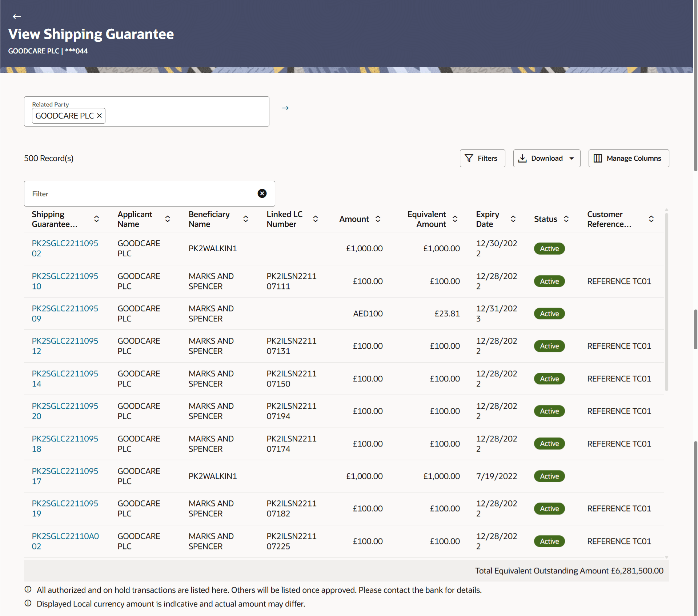Click inside the Related Party field
Image resolution: width=698 pixels, height=616 pixels.
pyautogui.click(x=185, y=116)
